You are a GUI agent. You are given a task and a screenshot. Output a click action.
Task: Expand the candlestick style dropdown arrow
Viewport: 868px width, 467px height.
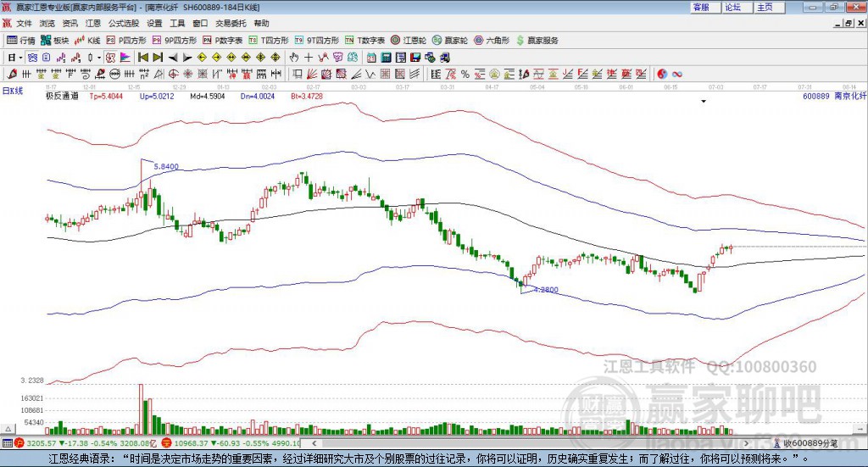click(99, 58)
